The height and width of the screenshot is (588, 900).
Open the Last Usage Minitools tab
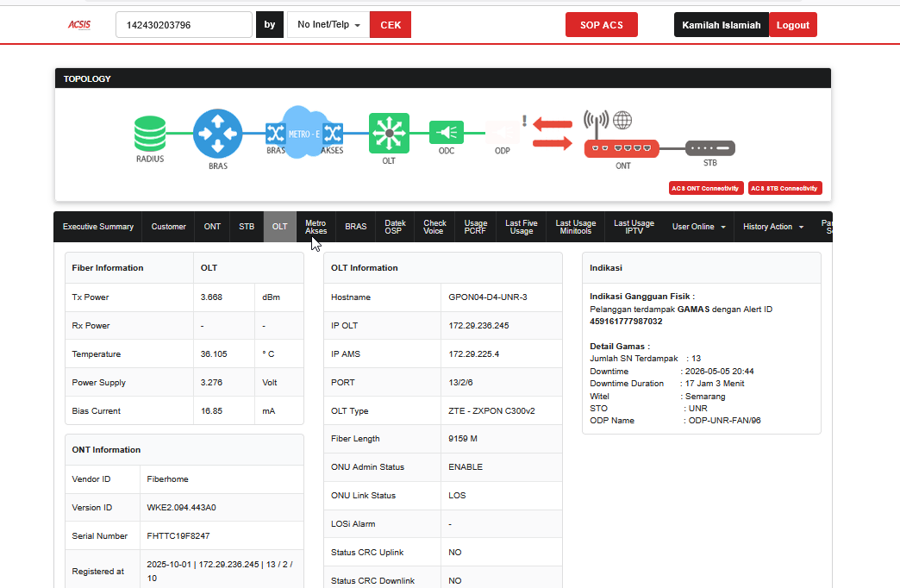click(576, 227)
